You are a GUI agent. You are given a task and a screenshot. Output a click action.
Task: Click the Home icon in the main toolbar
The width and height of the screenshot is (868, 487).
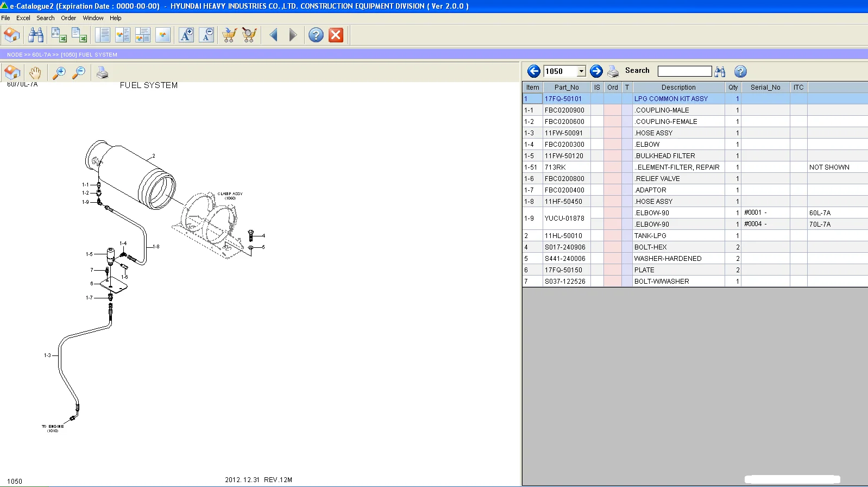pyautogui.click(x=12, y=35)
